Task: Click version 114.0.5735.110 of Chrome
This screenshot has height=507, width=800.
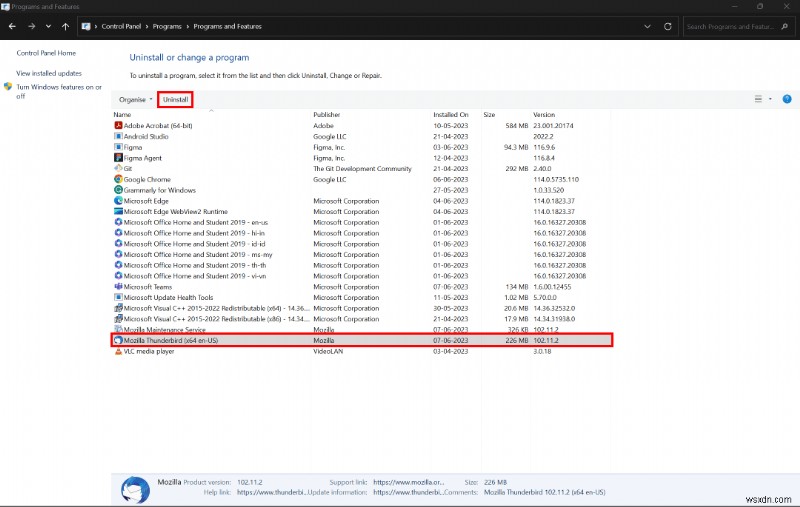Action: tap(556, 180)
